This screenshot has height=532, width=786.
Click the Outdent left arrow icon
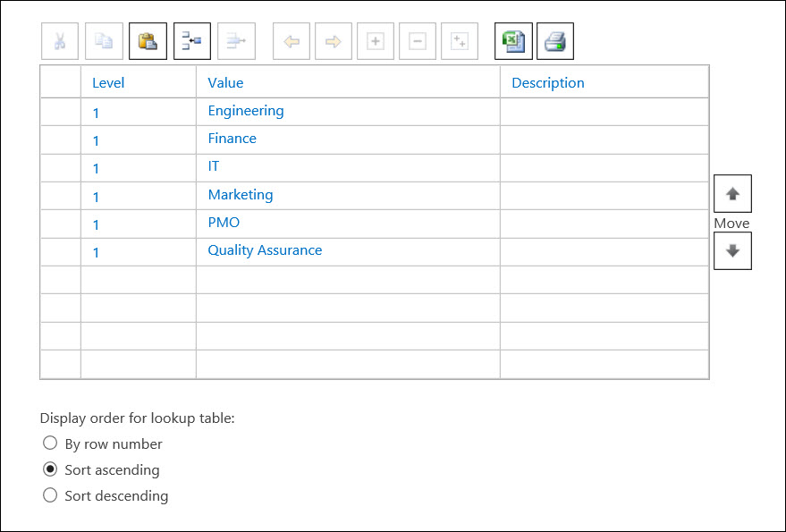coord(292,41)
